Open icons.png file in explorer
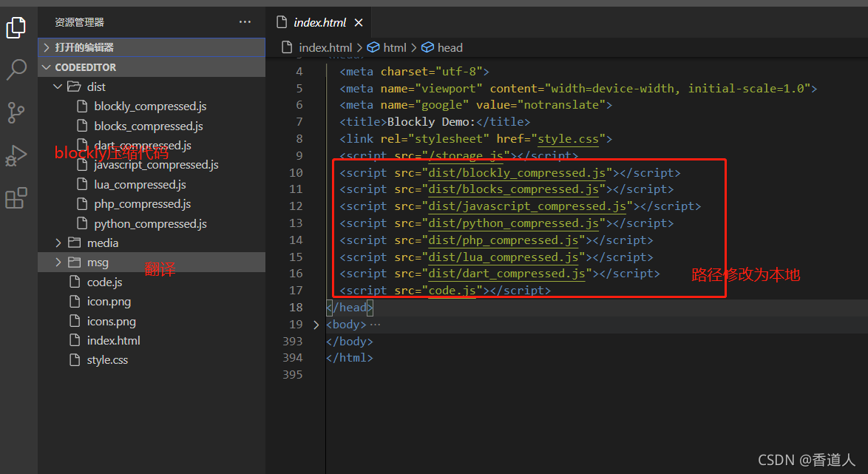Screen dimensions: 868x474 click(x=111, y=321)
